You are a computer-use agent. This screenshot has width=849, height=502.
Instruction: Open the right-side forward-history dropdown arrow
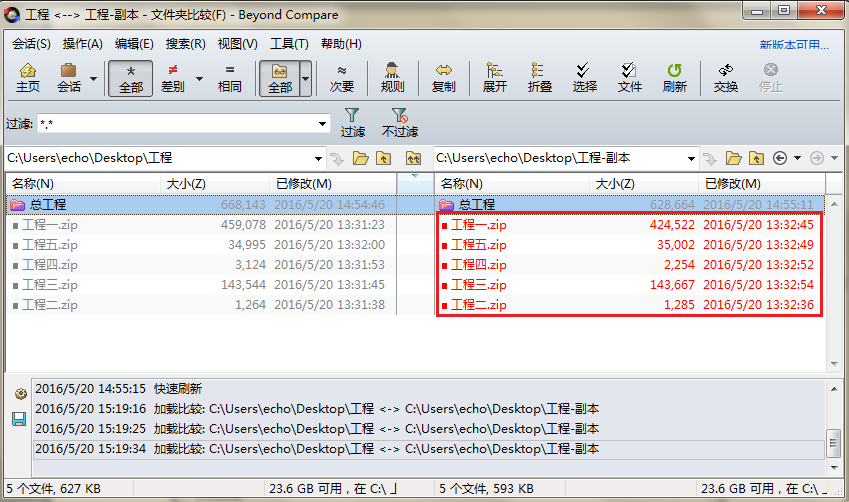click(x=834, y=158)
